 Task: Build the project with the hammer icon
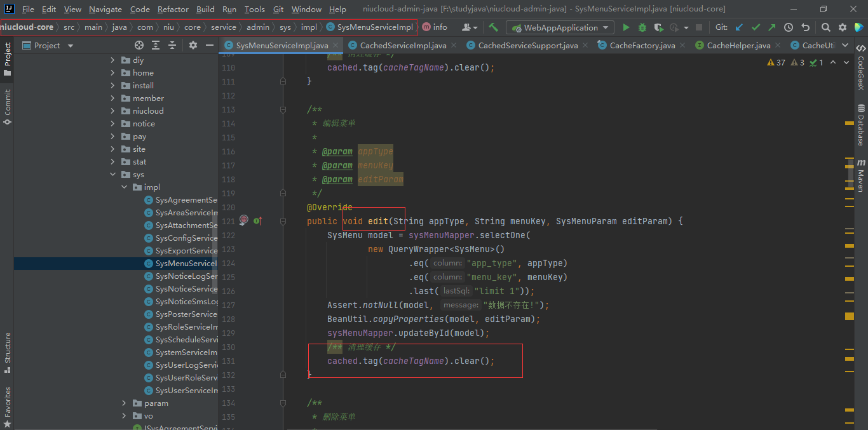point(493,27)
